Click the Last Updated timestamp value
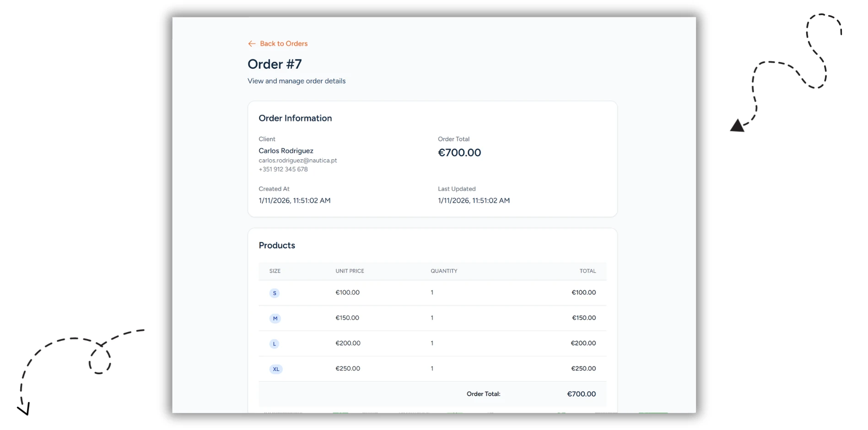This screenshot has width=868, height=430. coord(474,200)
